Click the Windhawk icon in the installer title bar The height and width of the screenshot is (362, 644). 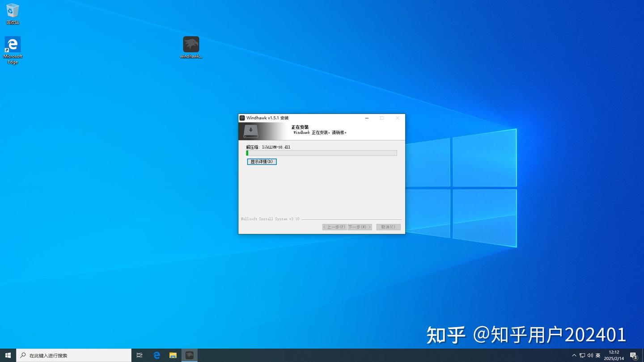(242, 118)
